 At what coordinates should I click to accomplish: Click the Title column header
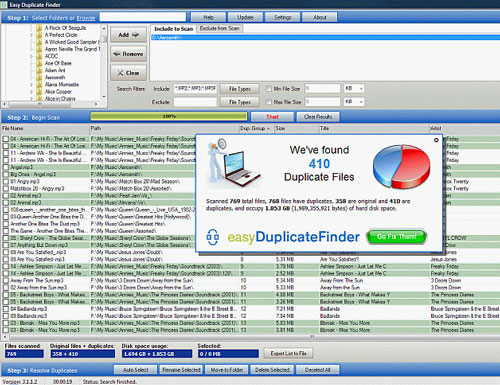pyautogui.click(x=373, y=128)
